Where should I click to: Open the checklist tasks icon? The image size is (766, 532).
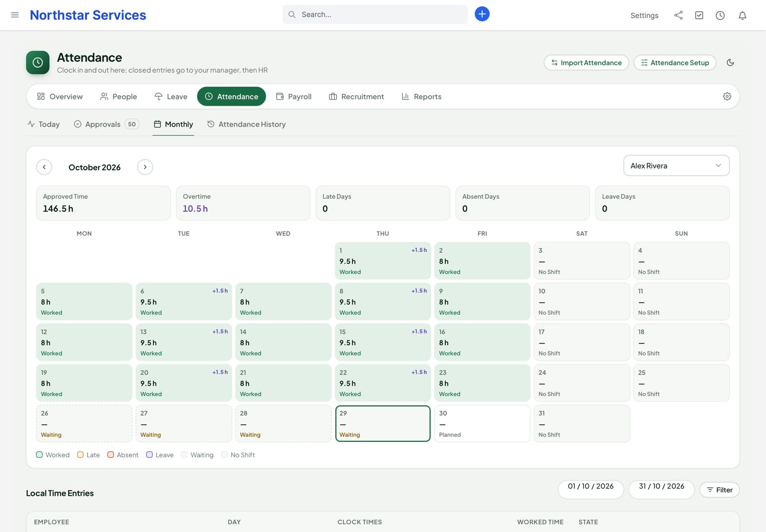click(x=699, y=15)
